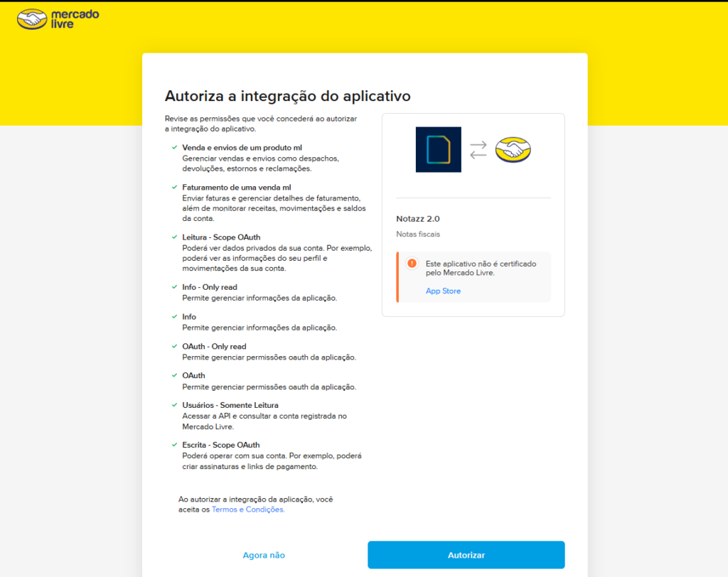This screenshot has width=728, height=577.
Task: Open the Termos e Condições link
Action: [x=248, y=509]
